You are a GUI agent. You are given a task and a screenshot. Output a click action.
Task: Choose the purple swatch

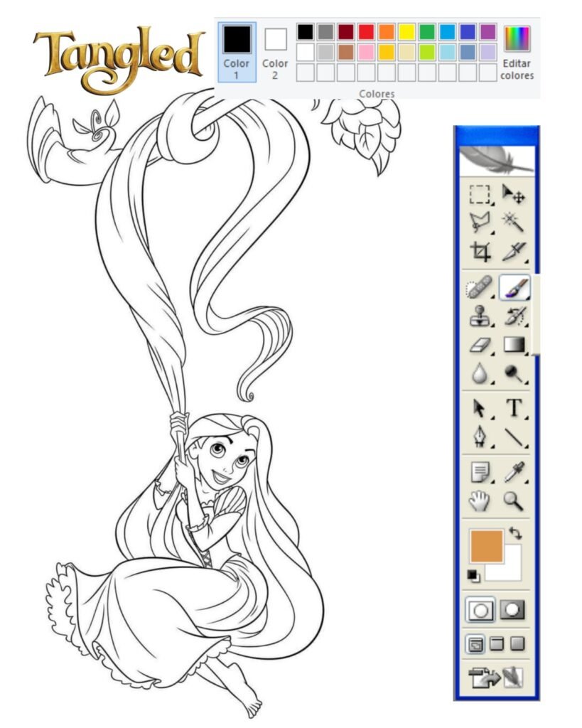click(x=487, y=32)
